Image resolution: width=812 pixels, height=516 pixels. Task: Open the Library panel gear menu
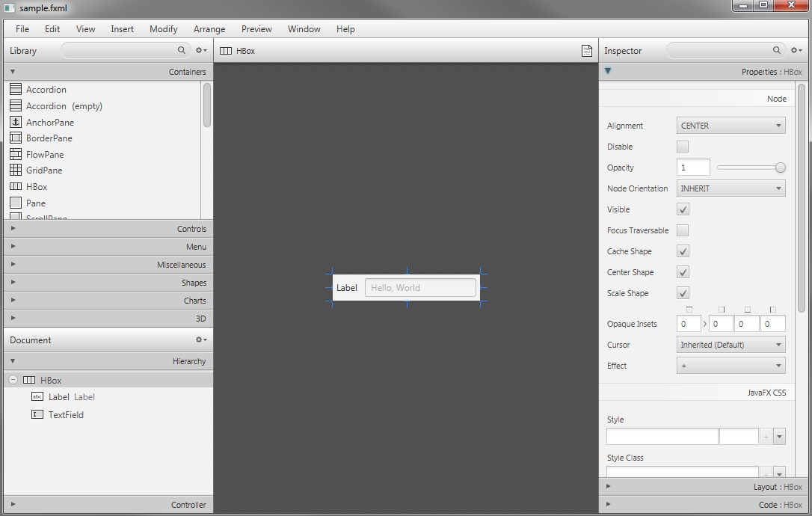click(x=200, y=50)
